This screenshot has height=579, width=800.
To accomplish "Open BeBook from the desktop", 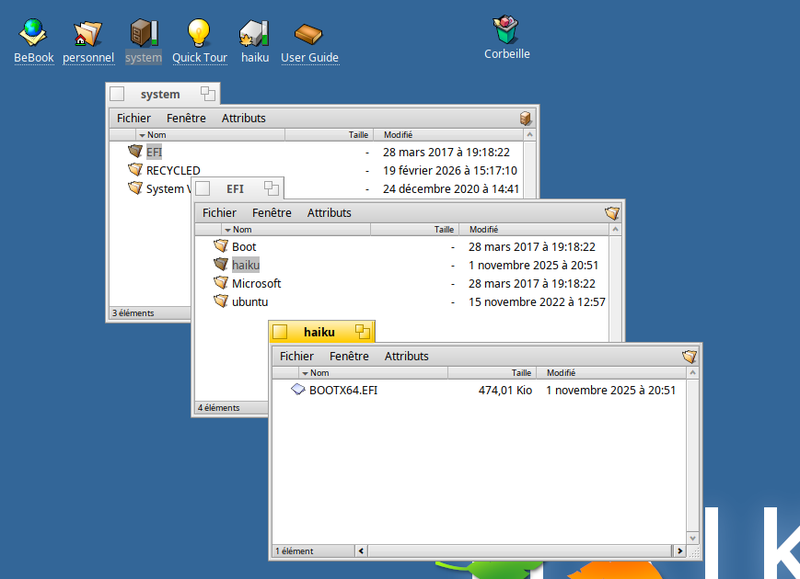I will [33, 35].
